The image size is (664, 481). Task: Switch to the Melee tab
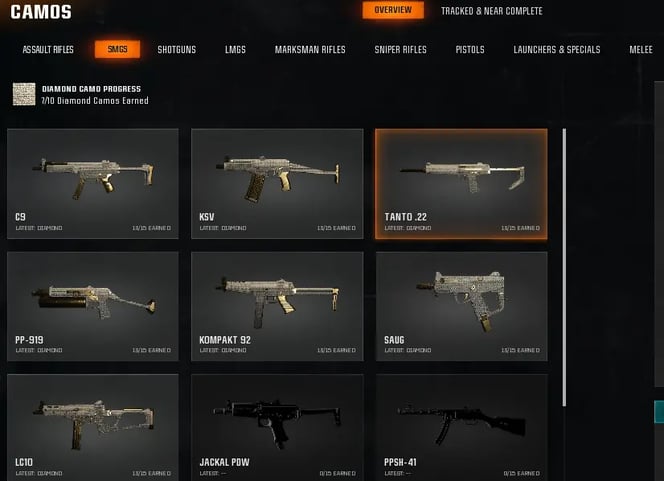click(641, 50)
